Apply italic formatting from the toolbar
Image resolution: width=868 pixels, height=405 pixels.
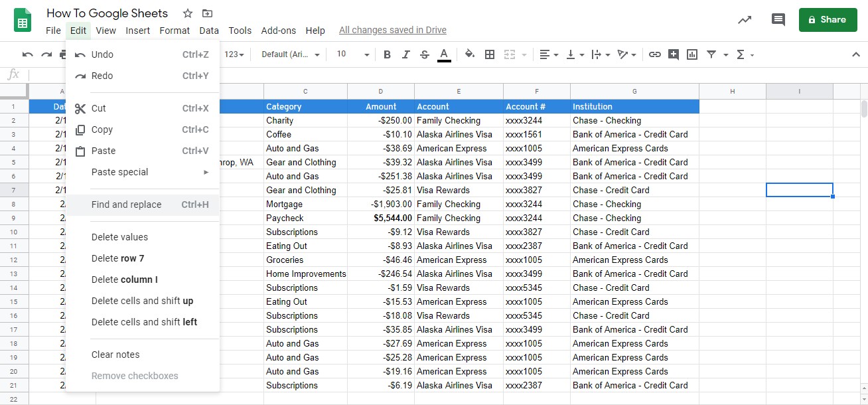(x=406, y=54)
